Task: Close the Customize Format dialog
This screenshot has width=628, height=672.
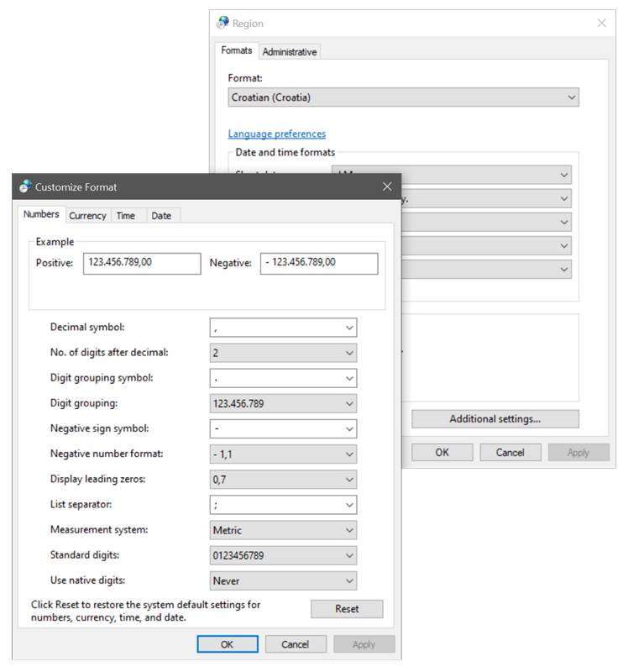Action: (x=387, y=186)
